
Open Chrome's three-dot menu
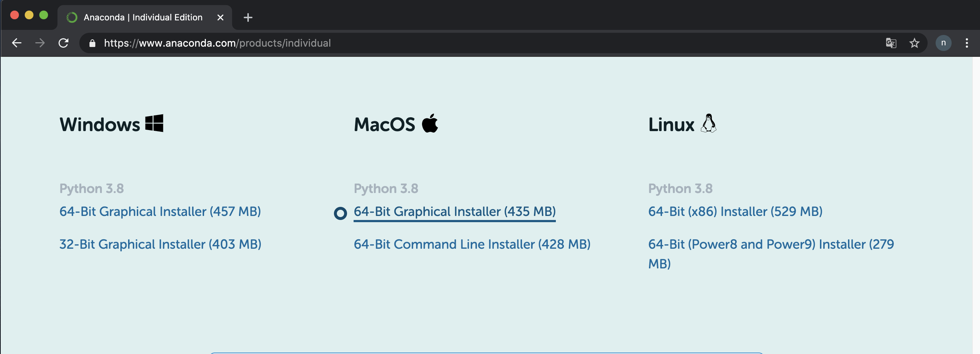[x=966, y=43]
